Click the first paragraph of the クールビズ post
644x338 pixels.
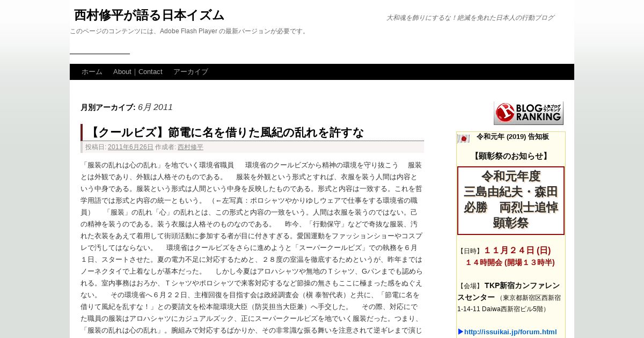pyautogui.click(x=252, y=247)
